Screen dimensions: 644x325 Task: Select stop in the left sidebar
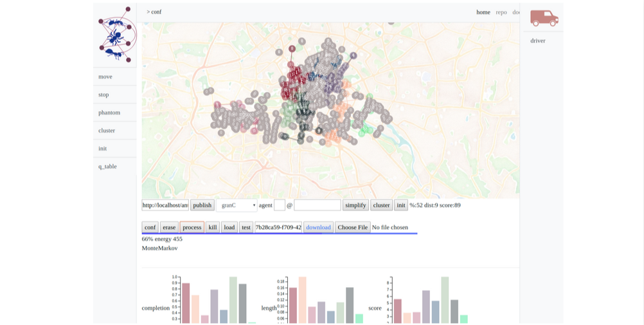[103, 95]
